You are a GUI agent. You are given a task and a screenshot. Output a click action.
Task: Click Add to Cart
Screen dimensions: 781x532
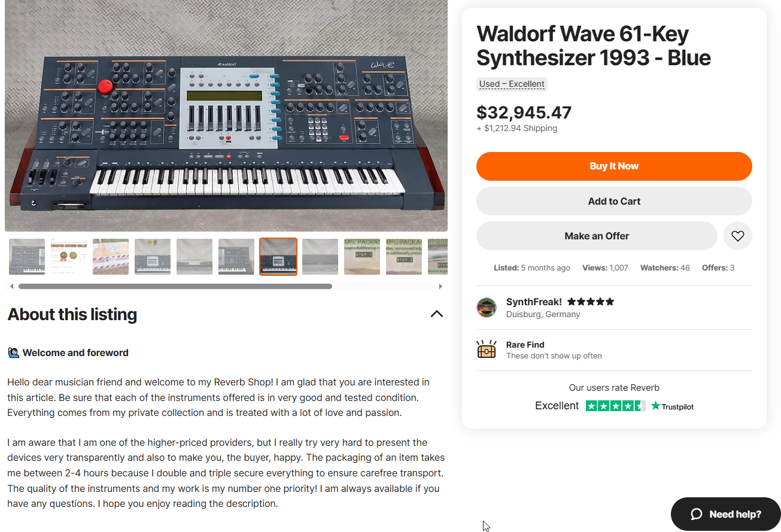(x=614, y=201)
